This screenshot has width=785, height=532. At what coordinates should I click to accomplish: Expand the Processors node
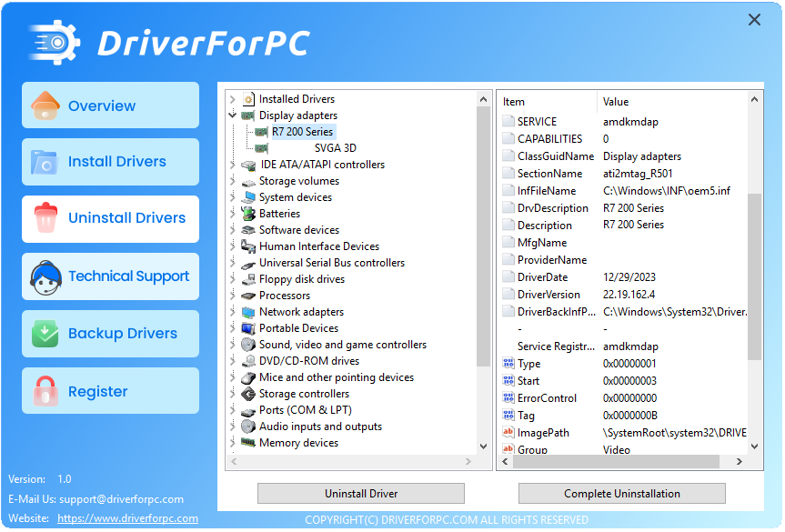click(233, 296)
